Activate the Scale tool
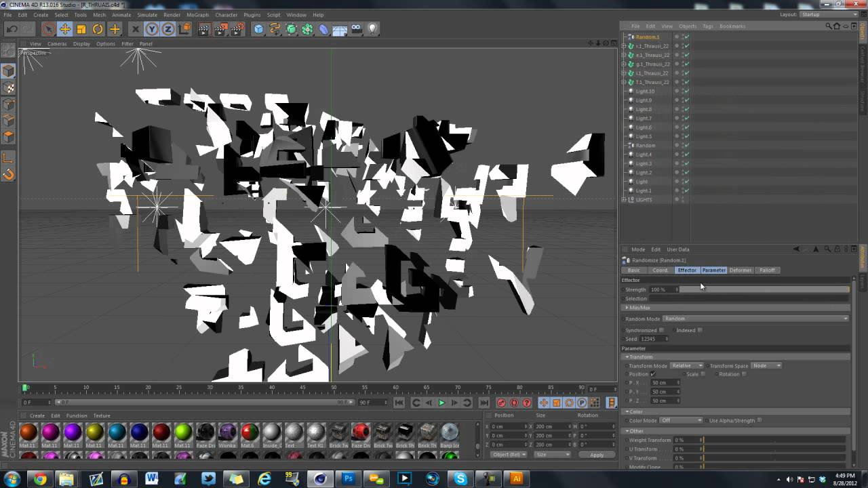Screen dimensions: 868x488 pyautogui.click(x=81, y=29)
